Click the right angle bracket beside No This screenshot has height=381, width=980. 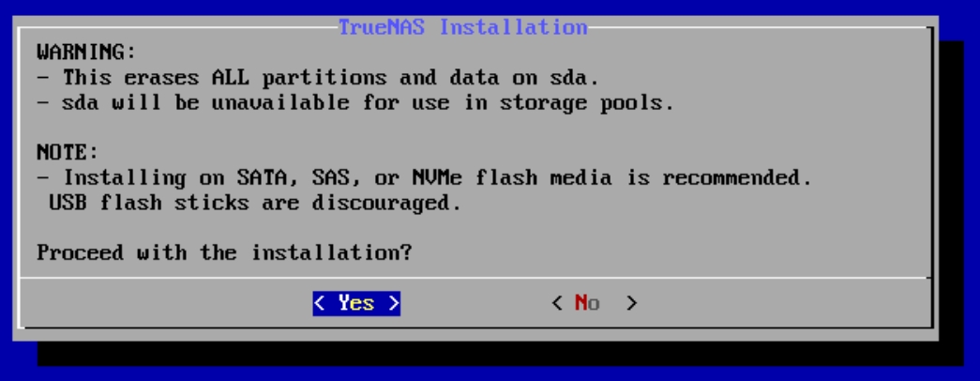[x=632, y=303]
